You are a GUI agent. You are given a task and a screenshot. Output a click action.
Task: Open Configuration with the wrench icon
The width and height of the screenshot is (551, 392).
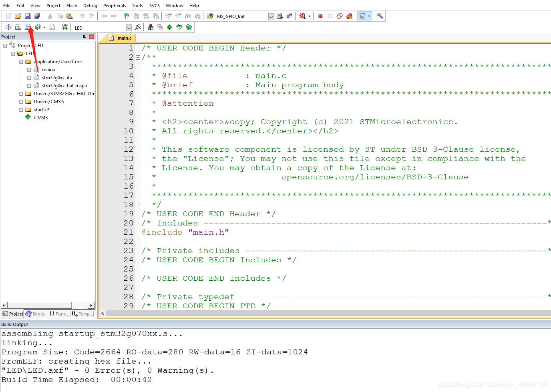point(380,16)
